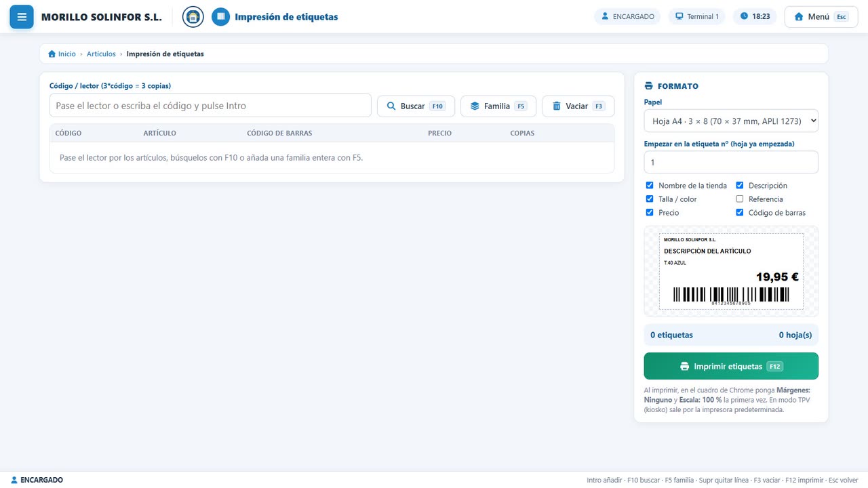Enable the Referencia checkbox

tap(740, 199)
